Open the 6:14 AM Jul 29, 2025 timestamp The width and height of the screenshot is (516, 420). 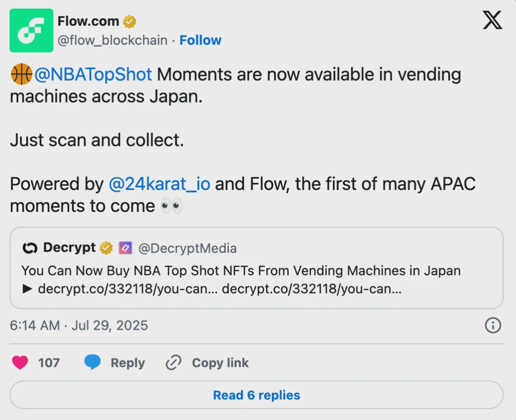tap(79, 325)
